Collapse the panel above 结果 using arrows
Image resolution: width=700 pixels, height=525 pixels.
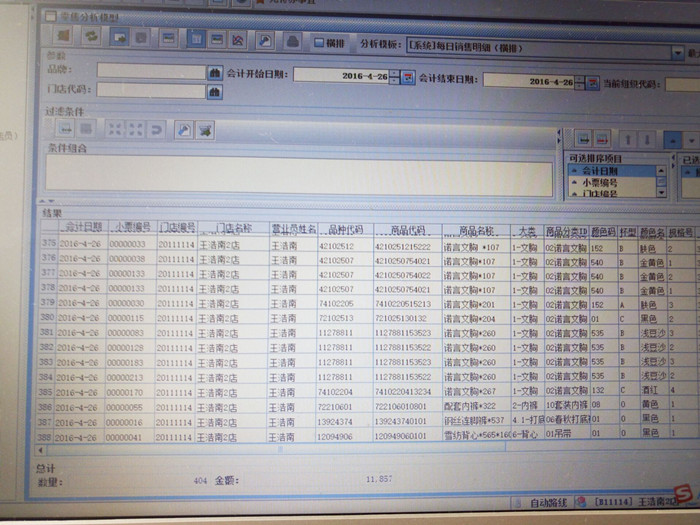pyautogui.click(x=43, y=201)
